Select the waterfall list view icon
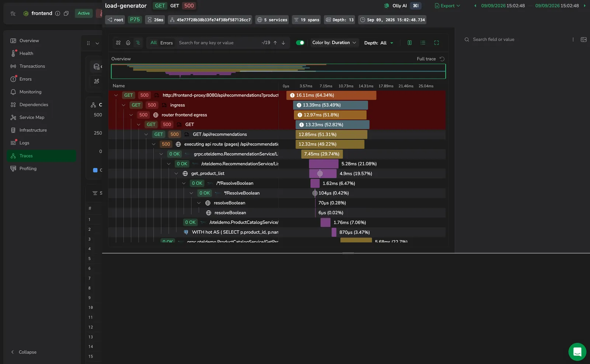The height and width of the screenshot is (364, 590). tap(138, 43)
